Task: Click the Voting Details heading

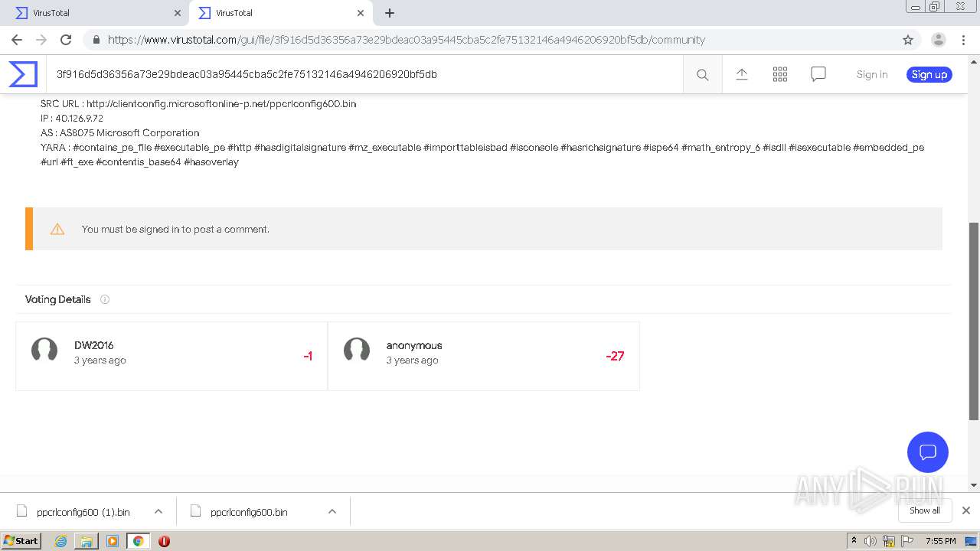Action: click(x=58, y=299)
